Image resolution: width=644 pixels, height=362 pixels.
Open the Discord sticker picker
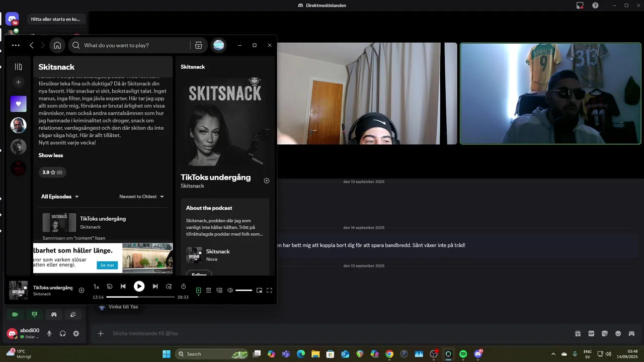pyautogui.click(x=605, y=333)
